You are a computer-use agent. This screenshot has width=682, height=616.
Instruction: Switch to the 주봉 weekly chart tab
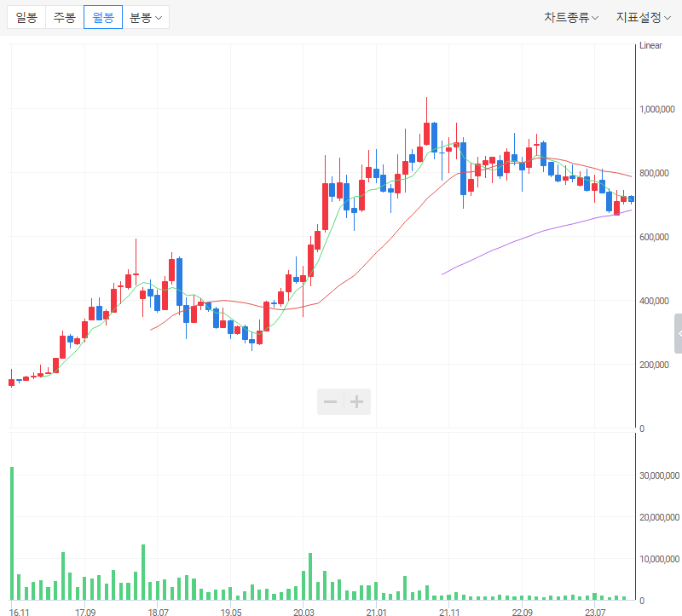click(x=65, y=17)
